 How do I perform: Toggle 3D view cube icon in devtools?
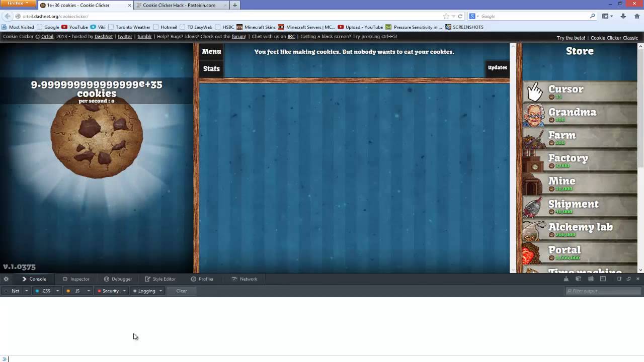[578, 279]
